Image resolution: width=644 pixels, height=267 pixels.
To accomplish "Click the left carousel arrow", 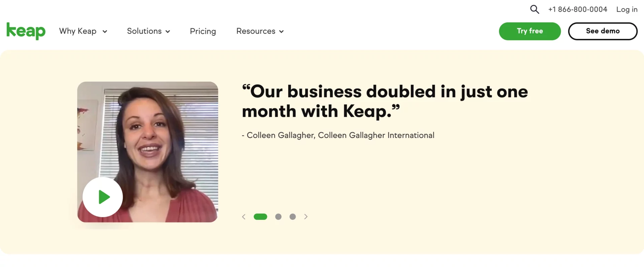I will (244, 217).
